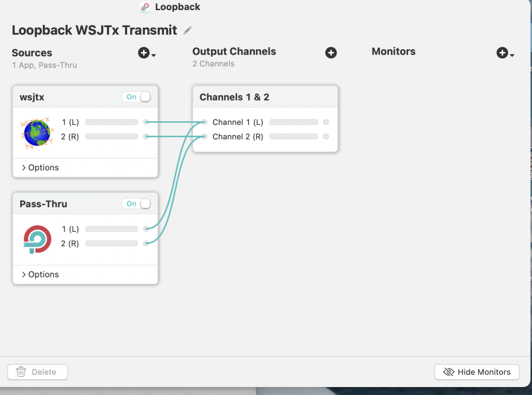Image resolution: width=532 pixels, height=395 pixels.
Task: Select wsjtx 1 (L) output connector
Action: tap(146, 122)
